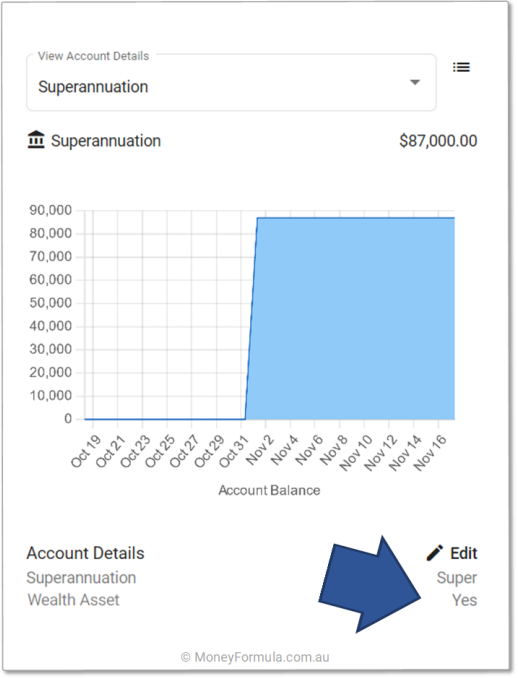
Task: Select the $87,000.00 balance amount
Action: click(438, 141)
